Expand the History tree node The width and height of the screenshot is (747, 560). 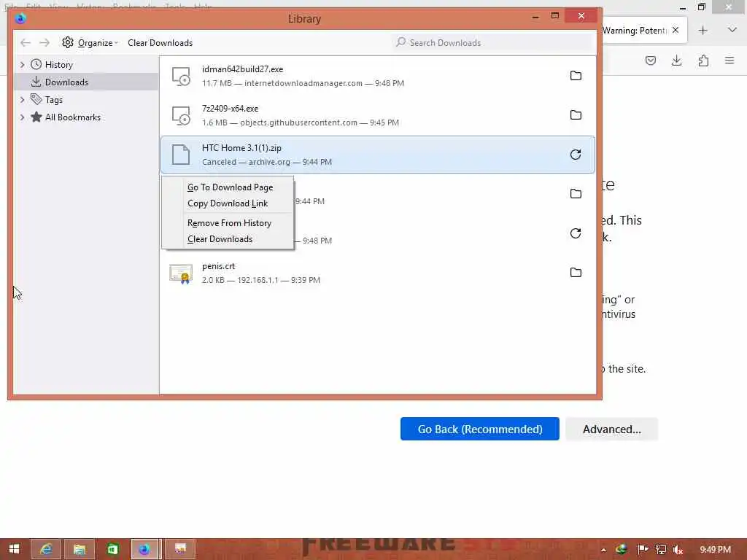pos(22,65)
